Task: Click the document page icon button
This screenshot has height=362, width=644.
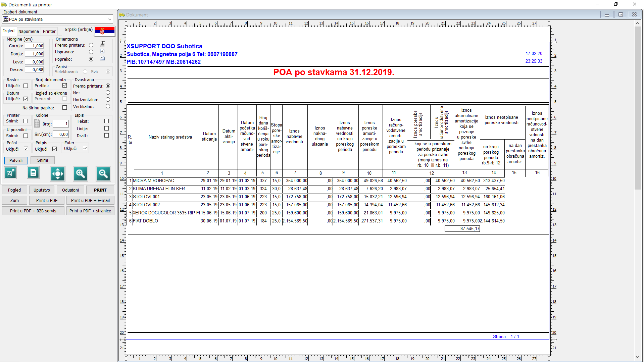Action: (x=33, y=173)
